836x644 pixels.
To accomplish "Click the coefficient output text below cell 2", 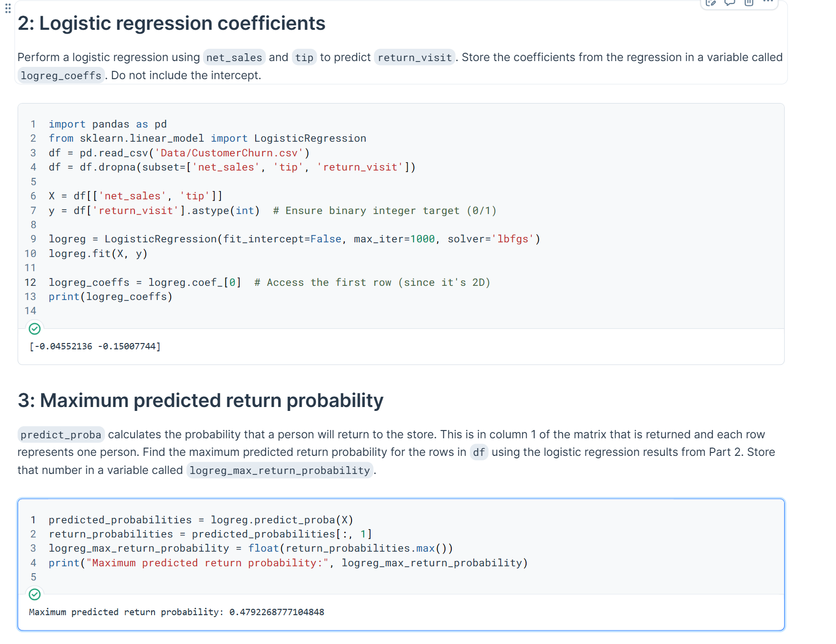I will (x=96, y=346).
